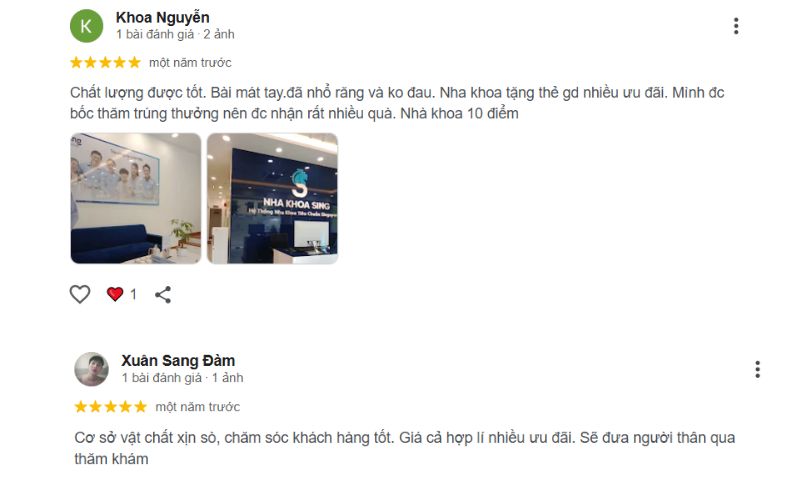Click five-star rating on Xuân Sang Đàm's review

tap(111, 407)
